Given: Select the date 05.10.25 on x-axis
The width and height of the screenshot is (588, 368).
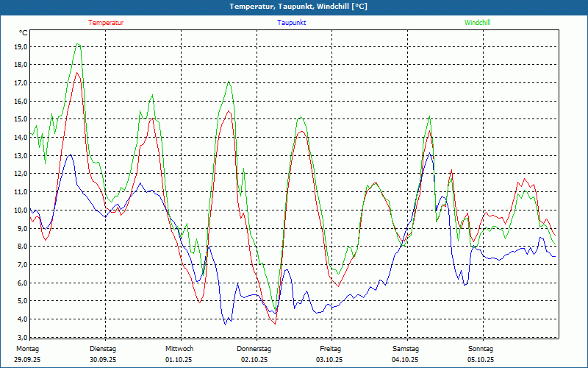Looking at the screenshot, I should click(481, 360).
